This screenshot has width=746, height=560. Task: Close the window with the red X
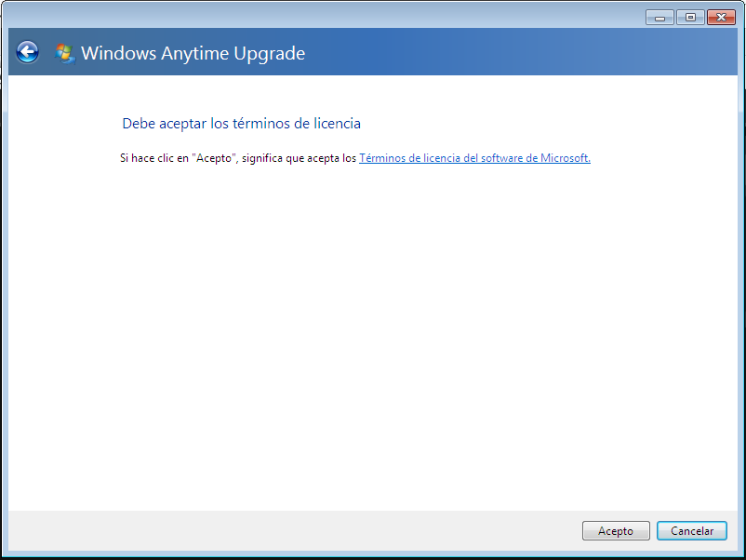click(x=721, y=18)
